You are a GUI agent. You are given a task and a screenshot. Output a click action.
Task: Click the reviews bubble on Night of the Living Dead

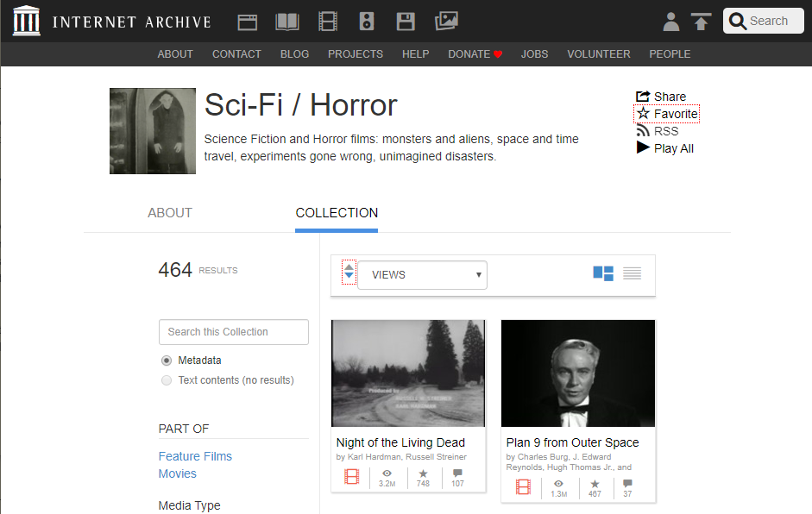pyautogui.click(x=457, y=473)
